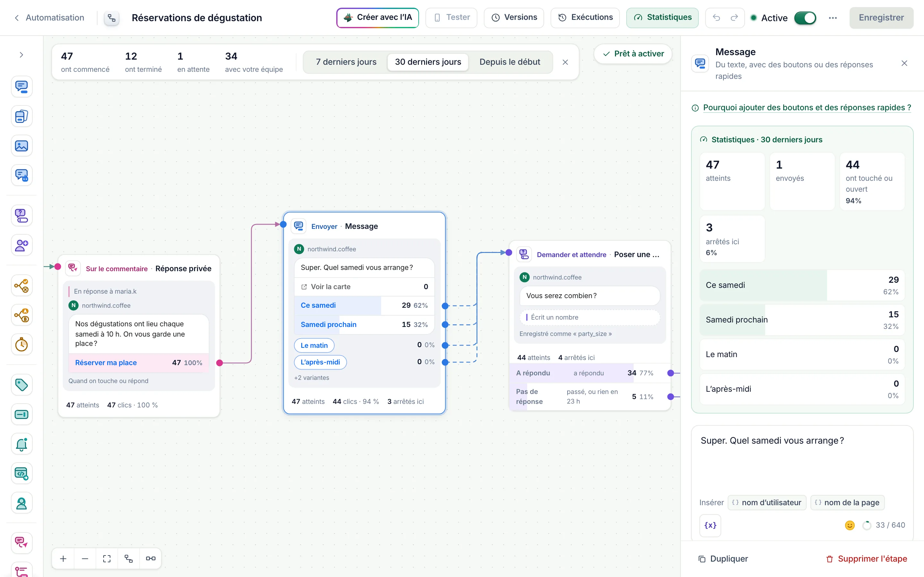Screen dimensions: 924x577
Task: Toggle the Active automation switch
Action: [805, 18]
